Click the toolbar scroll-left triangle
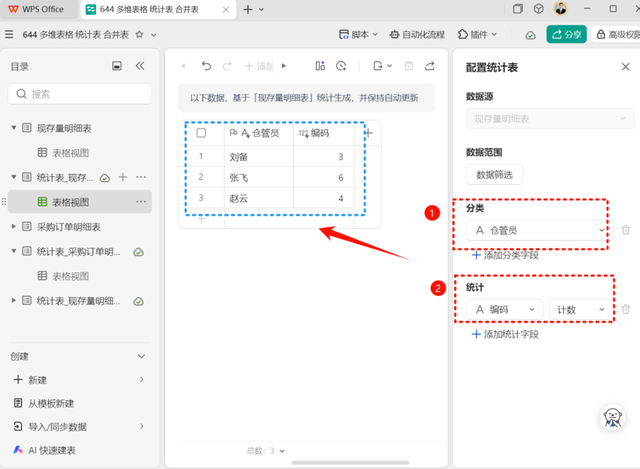The height and width of the screenshot is (469, 640). coord(183,66)
